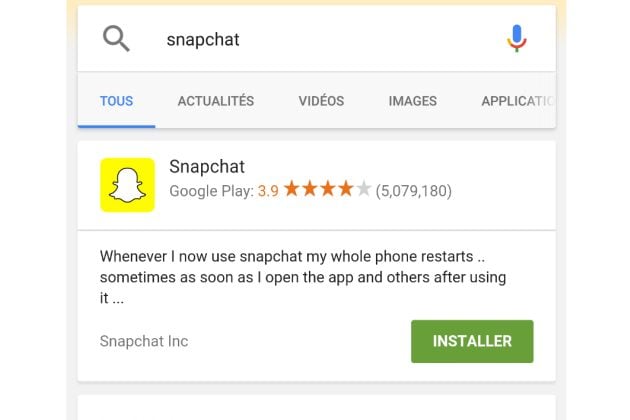Open the VIDÉOS tab

point(321,101)
